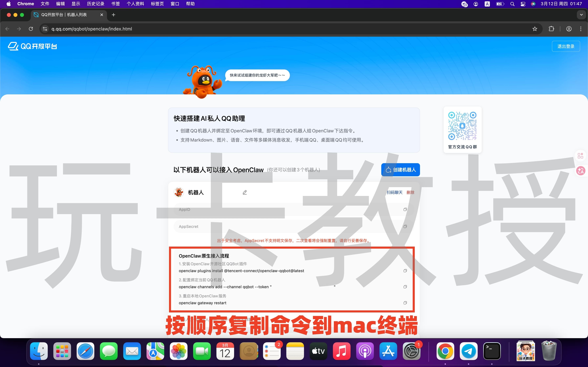The width and height of the screenshot is (588, 367).
Task: Copy the AppSecret value
Action: click(x=405, y=226)
